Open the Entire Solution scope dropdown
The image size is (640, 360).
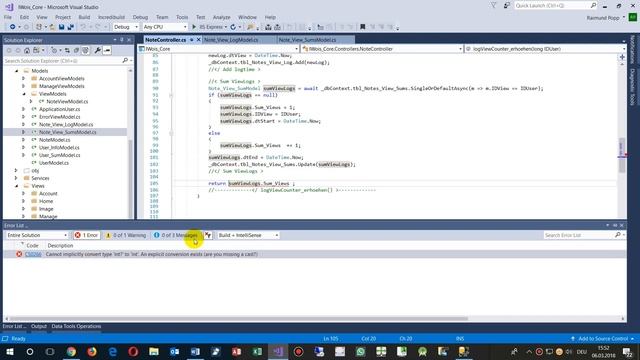click(x=37, y=235)
